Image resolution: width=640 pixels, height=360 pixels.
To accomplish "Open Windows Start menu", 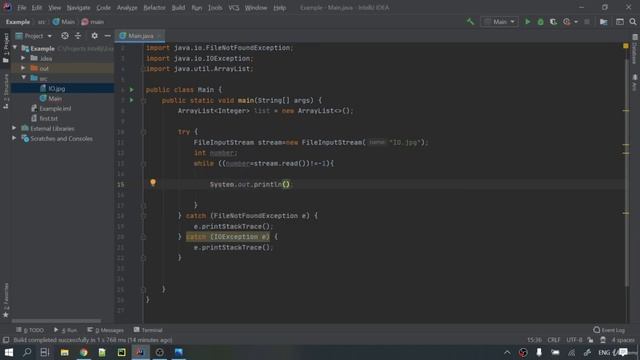I will (x=9, y=352).
